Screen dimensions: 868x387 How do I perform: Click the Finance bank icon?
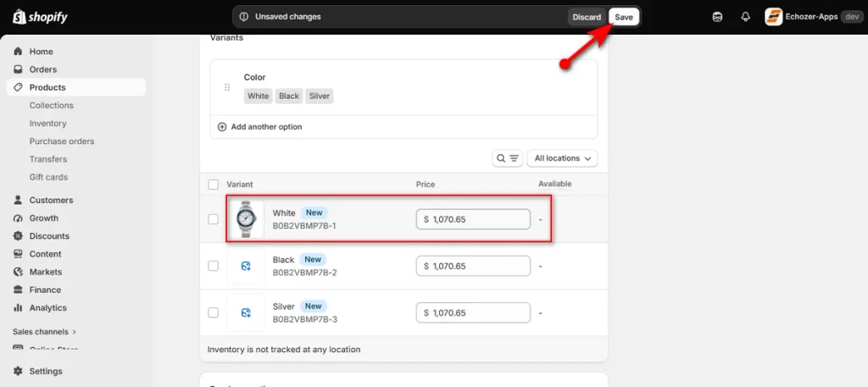coord(19,290)
